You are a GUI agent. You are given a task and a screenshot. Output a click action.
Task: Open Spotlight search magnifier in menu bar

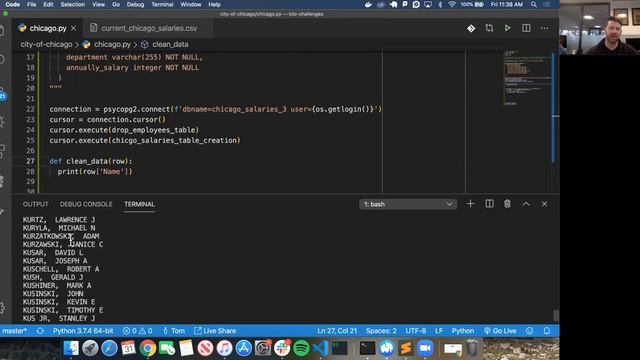(x=534, y=4)
